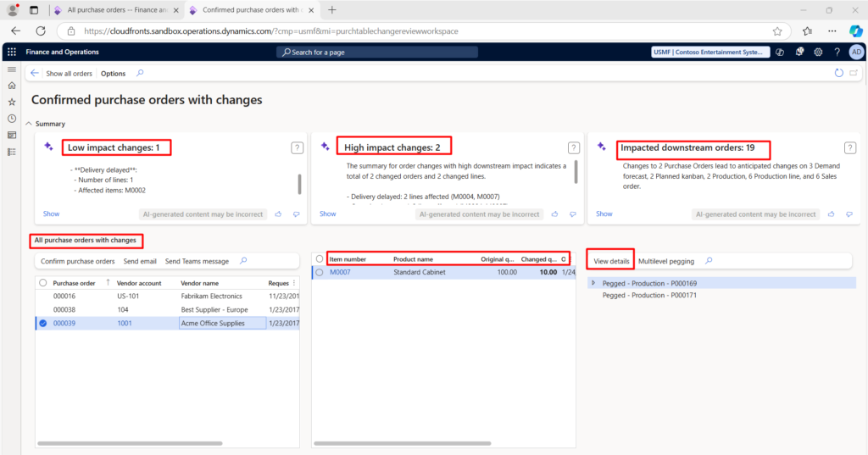Open the help question mark in header
Screen dimensions: 868x455
tap(837, 52)
